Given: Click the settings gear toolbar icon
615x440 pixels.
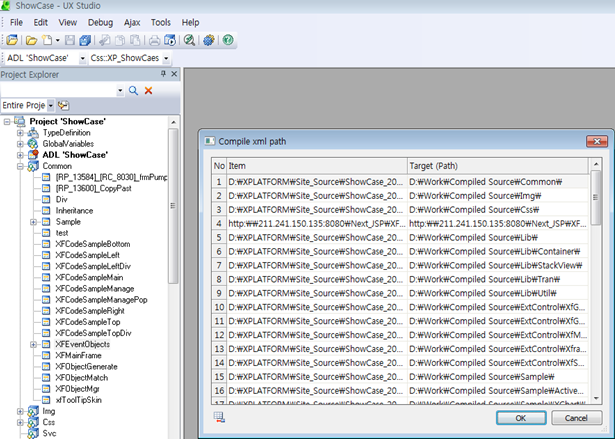Looking at the screenshot, I should [x=209, y=40].
